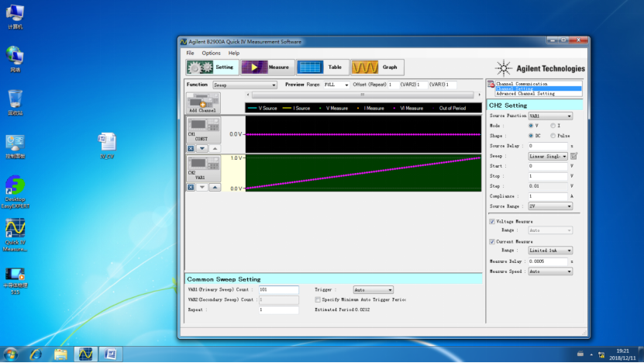
Task: Open the Trigger dropdown
Action: click(x=373, y=290)
